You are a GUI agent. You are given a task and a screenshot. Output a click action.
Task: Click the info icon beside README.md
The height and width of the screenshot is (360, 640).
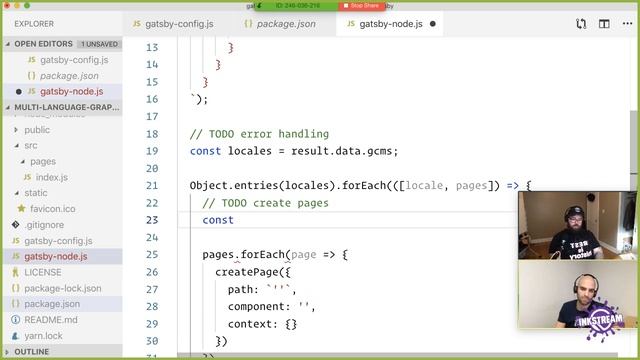point(16,320)
